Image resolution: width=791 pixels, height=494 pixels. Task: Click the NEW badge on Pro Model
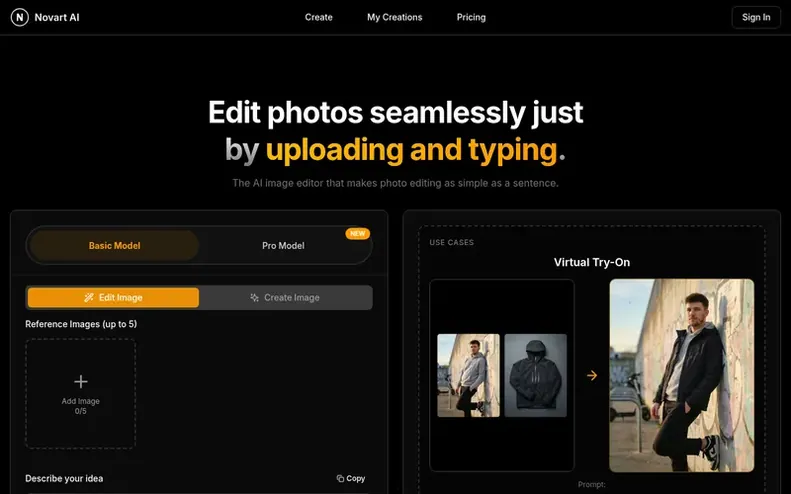(x=358, y=234)
